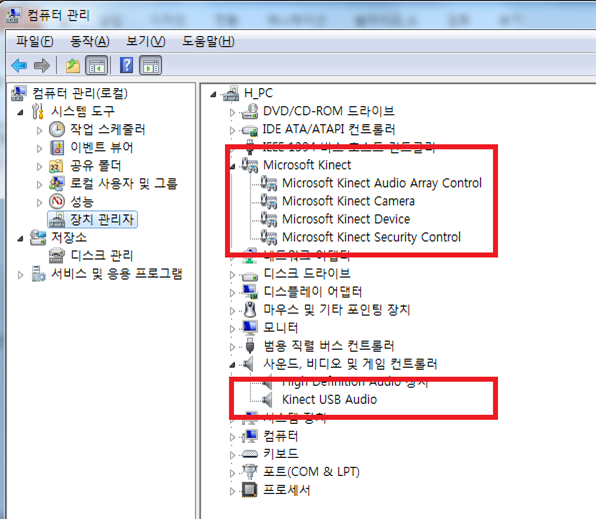Click the 마우스 및 기타 포인팅 장치 icon
Screen dimensions: 596x519
(250, 310)
